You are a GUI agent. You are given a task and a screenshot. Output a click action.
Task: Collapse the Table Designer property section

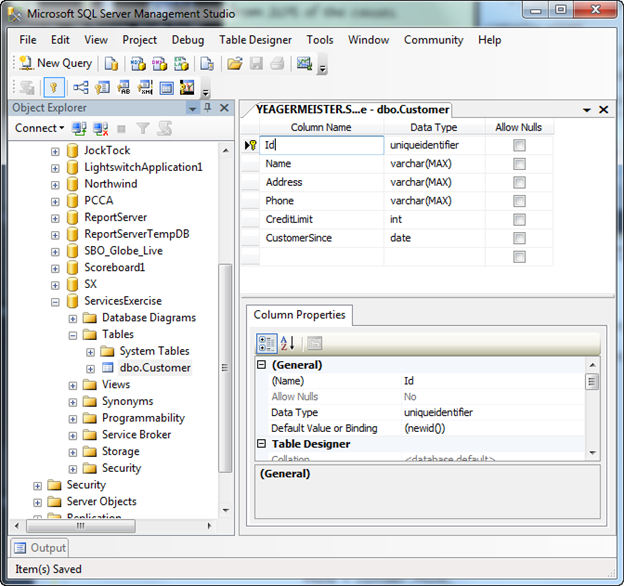pyautogui.click(x=261, y=444)
